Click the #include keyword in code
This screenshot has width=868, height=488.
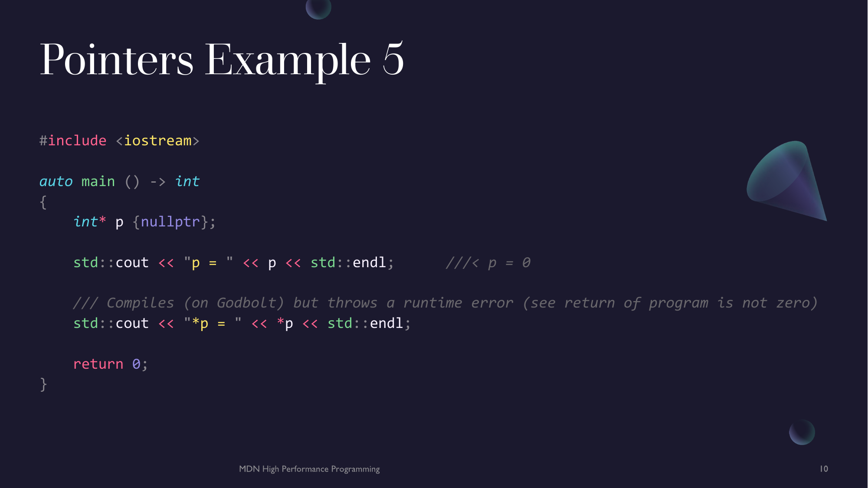(64, 141)
